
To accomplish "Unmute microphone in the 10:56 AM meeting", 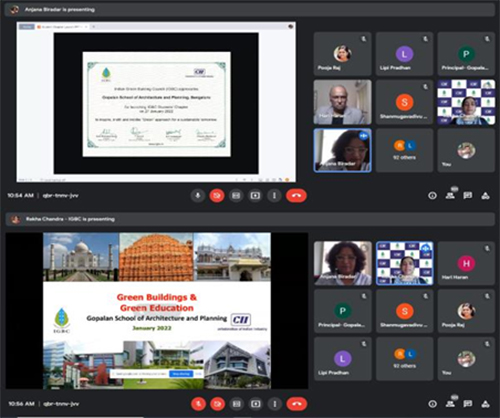I will [x=198, y=404].
